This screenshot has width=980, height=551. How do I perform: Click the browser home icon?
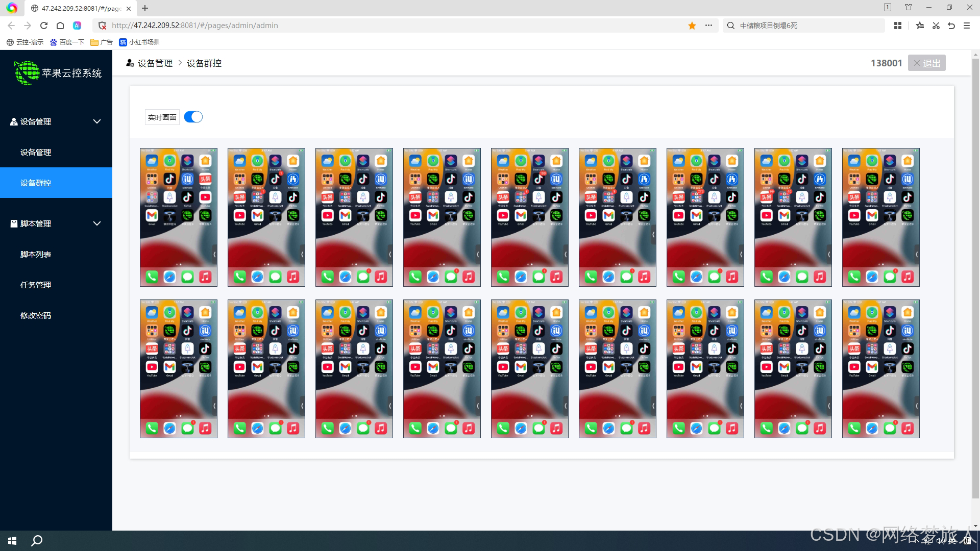60,26
